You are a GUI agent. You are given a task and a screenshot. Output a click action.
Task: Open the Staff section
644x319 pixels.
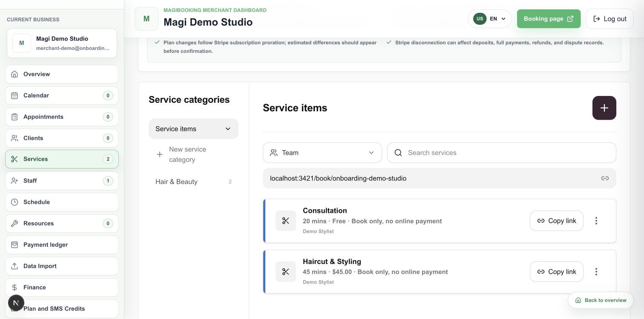coord(62,181)
